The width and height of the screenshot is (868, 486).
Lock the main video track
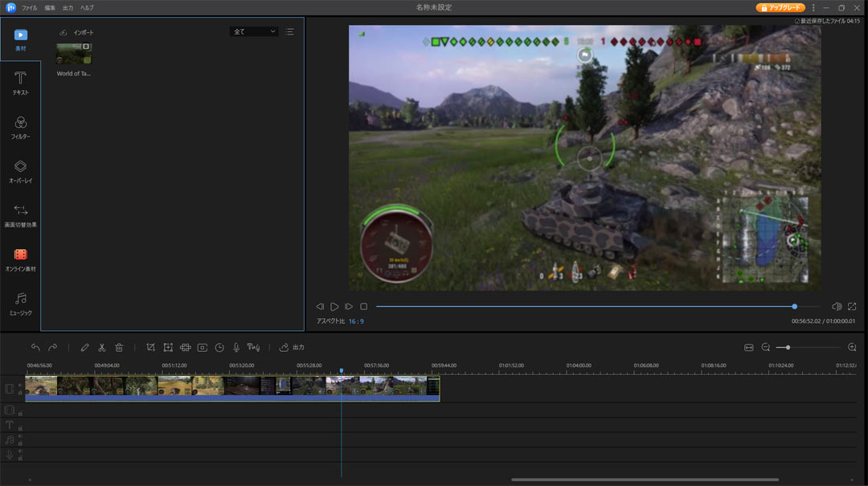pos(20,393)
